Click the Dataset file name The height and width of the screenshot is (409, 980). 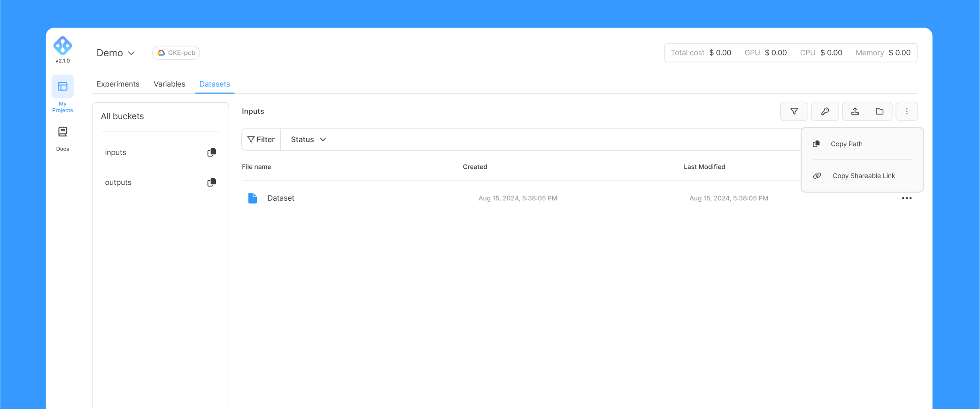click(281, 198)
